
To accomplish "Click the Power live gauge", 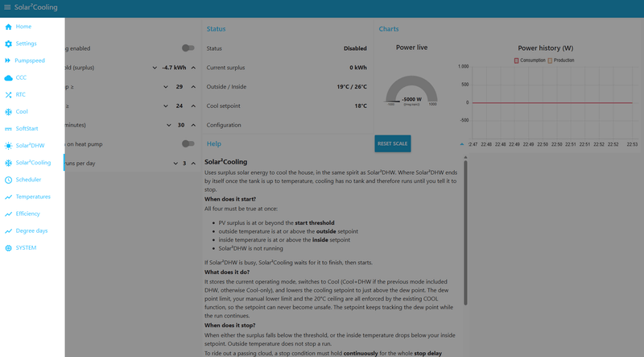I will [x=411, y=90].
